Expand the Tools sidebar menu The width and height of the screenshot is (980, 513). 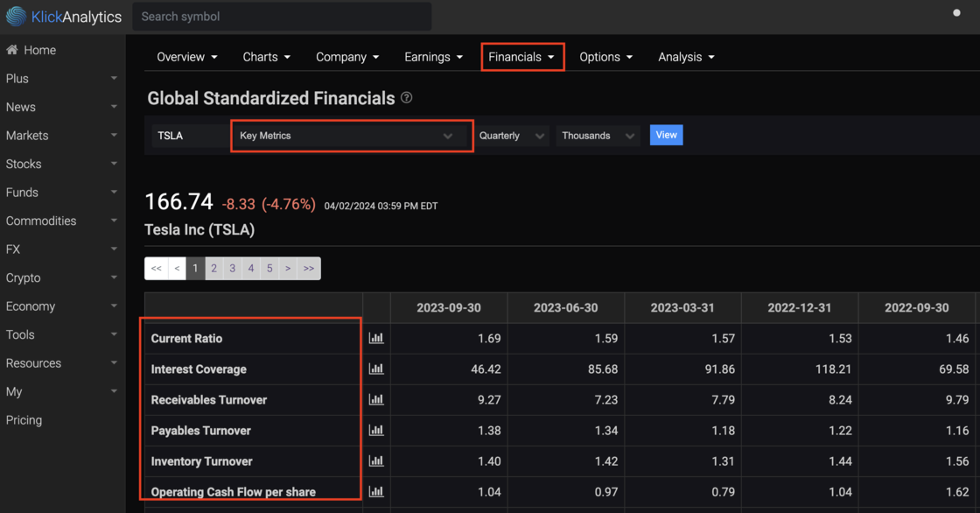point(61,334)
